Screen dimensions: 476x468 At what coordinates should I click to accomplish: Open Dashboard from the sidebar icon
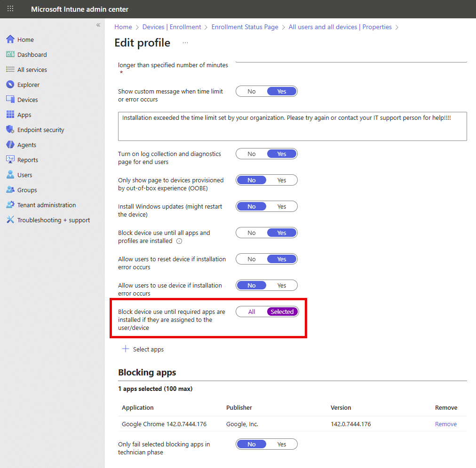point(10,55)
